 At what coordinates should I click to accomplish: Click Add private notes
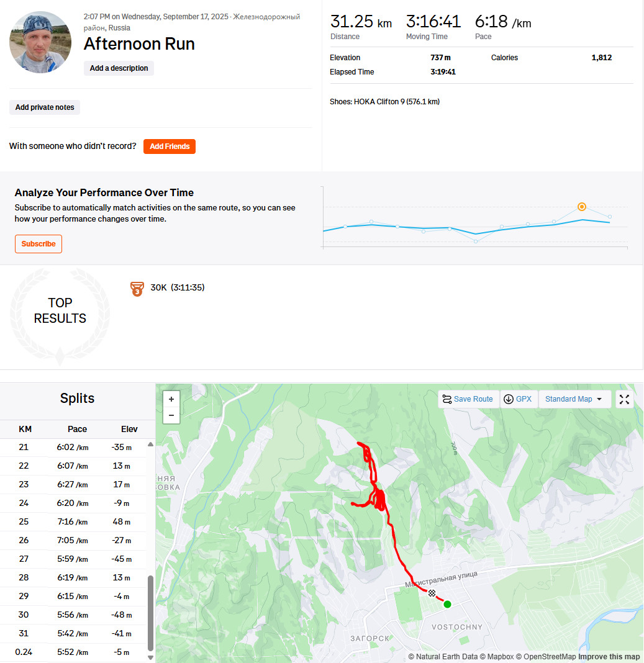(45, 107)
